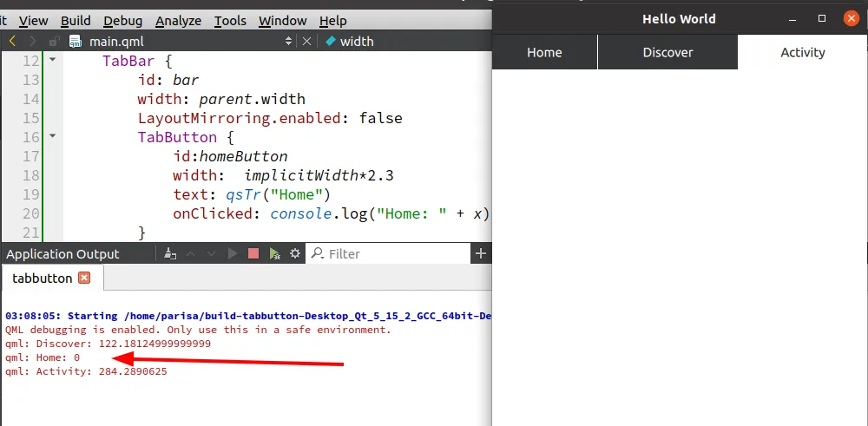868x426 pixels.
Task: Open the Help menu
Action: (x=333, y=21)
